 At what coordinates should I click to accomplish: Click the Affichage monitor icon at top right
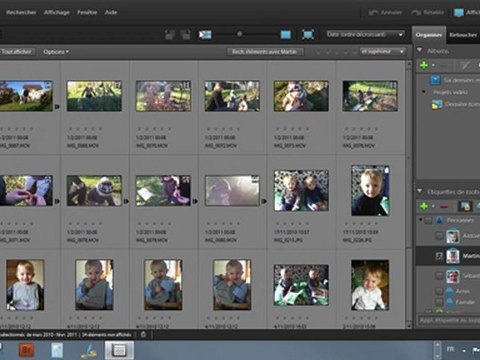459,13
